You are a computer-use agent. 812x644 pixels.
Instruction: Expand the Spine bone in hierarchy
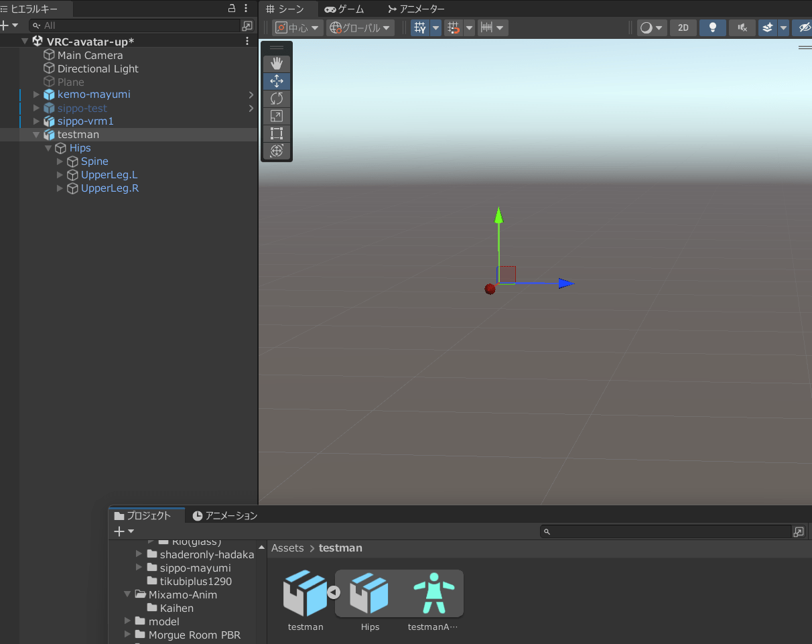[x=60, y=162]
